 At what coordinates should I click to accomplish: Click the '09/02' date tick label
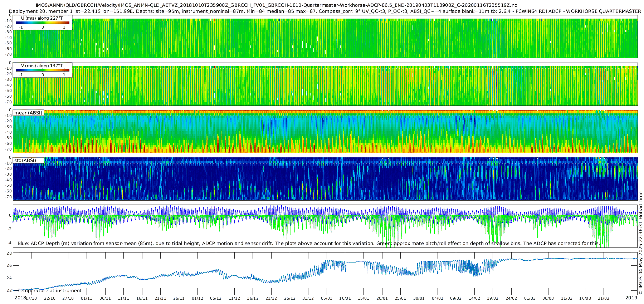click(x=456, y=298)
